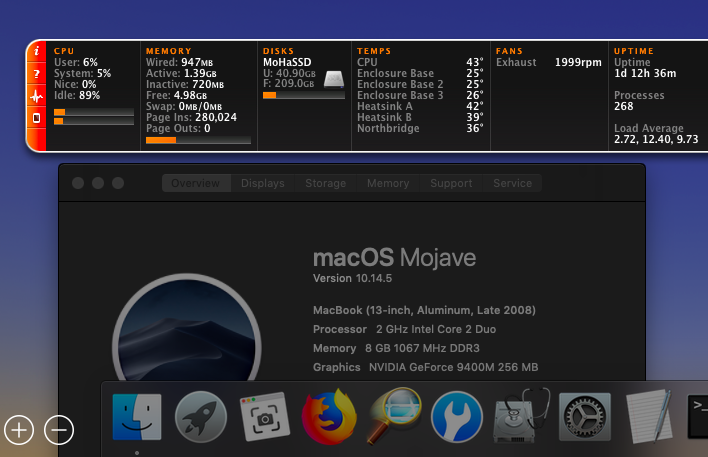Select the Support tab
Image resolution: width=708 pixels, height=457 pixels.
pyautogui.click(x=452, y=183)
